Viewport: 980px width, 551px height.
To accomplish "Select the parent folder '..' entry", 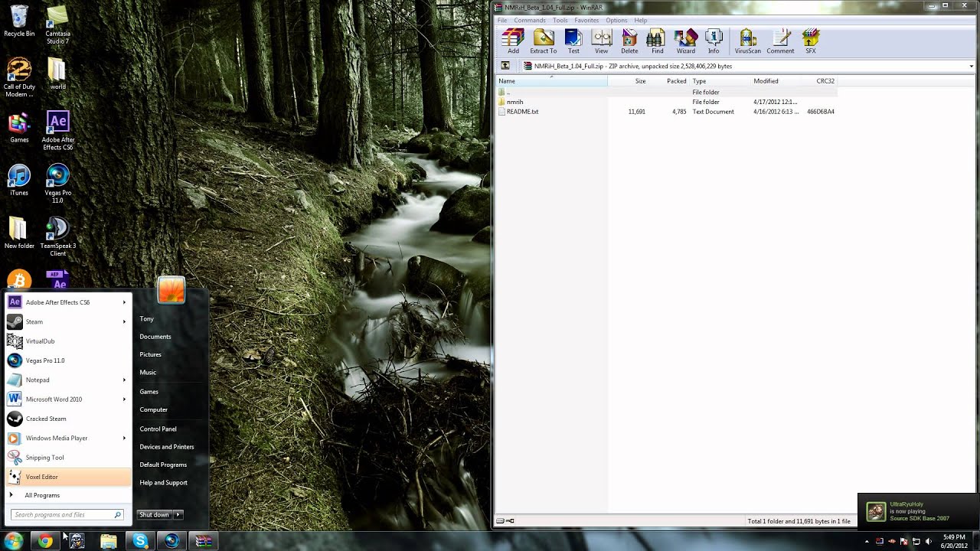I will tap(504, 92).
